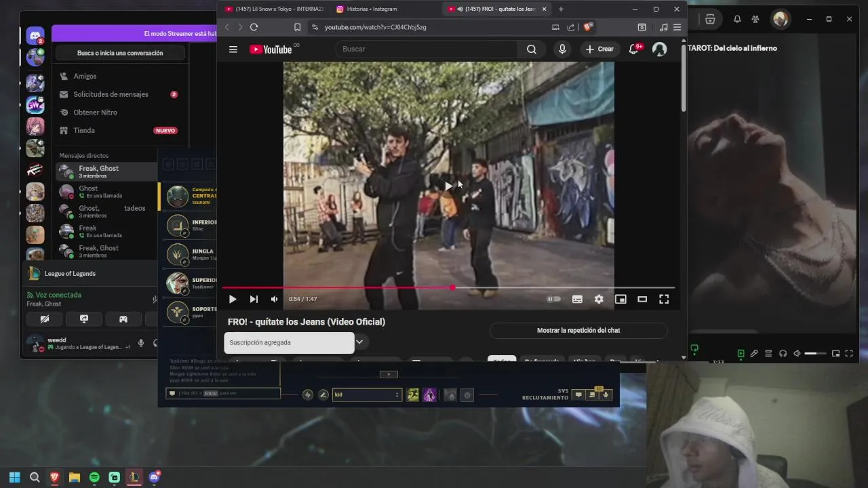Image resolution: width=868 pixels, height=488 pixels.
Task: Toggle camera off in Discord voice panel
Action: (x=45, y=319)
